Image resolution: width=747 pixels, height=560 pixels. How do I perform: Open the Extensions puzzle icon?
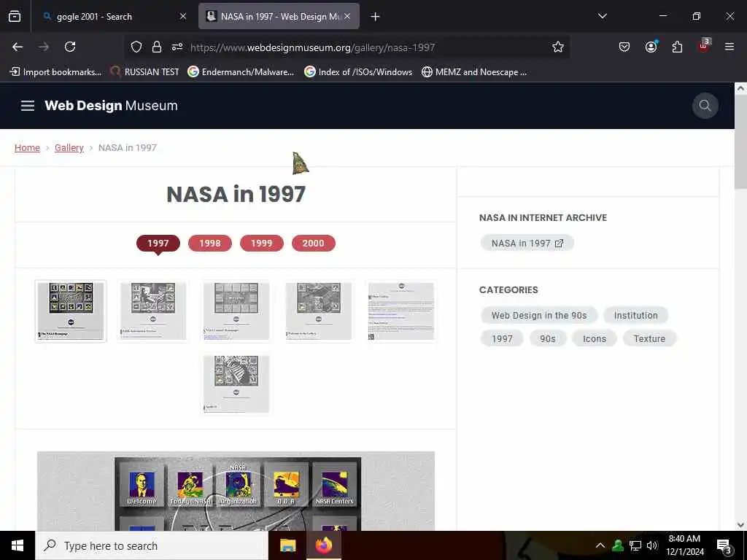tap(677, 47)
